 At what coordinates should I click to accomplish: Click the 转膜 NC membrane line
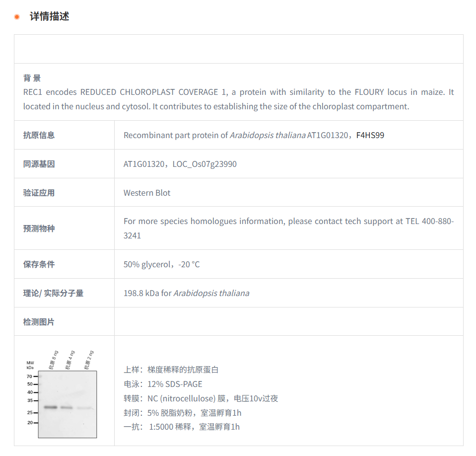pyautogui.click(x=201, y=398)
